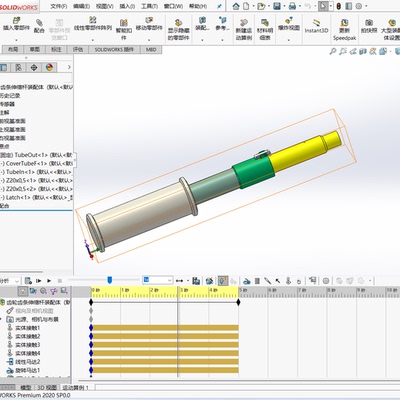Toggle the autokey button in motion toolbar
Screen dimensions: 400x400
coord(223,281)
